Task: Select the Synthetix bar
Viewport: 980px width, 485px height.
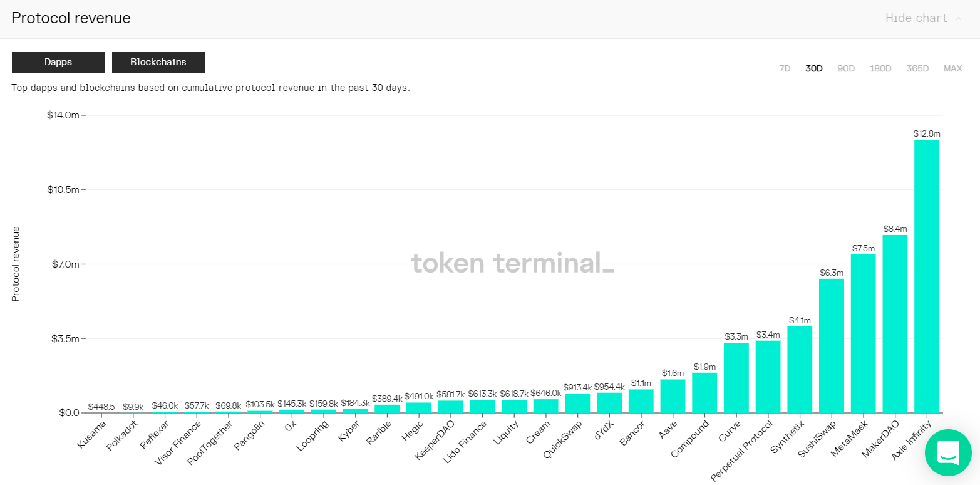Action: coord(800,369)
